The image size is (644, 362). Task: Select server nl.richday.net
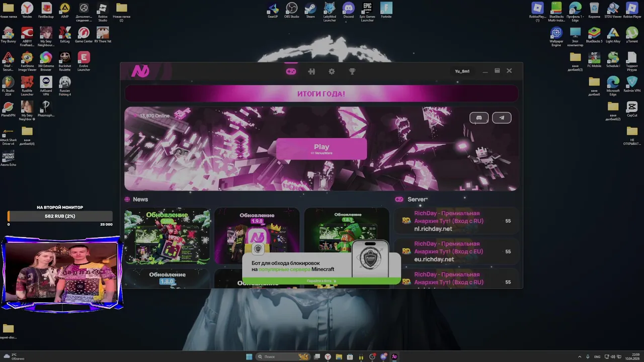pos(456,221)
